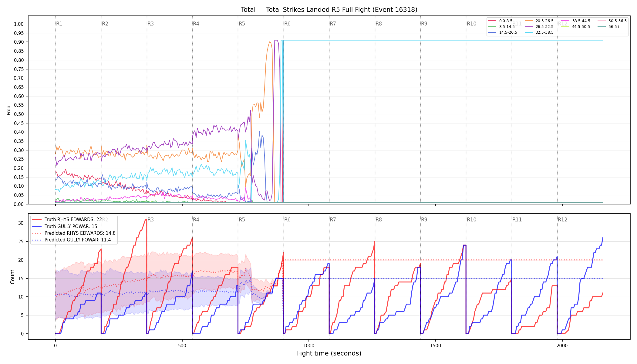Image resolution: width=637 pixels, height=364 pixels.
Task: Click the 30 tick on Count axis
Action: [21, 223]
